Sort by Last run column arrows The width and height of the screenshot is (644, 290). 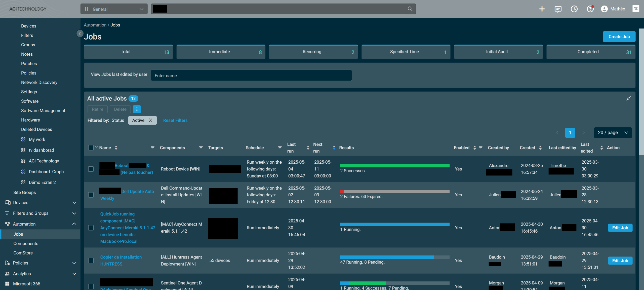click(308, 148)
